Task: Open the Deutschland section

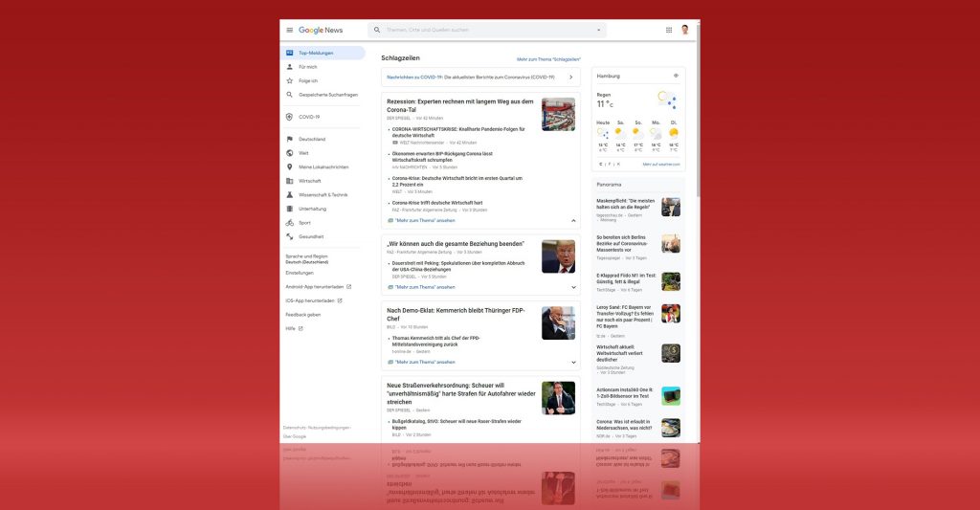Action: pos(312,140)
